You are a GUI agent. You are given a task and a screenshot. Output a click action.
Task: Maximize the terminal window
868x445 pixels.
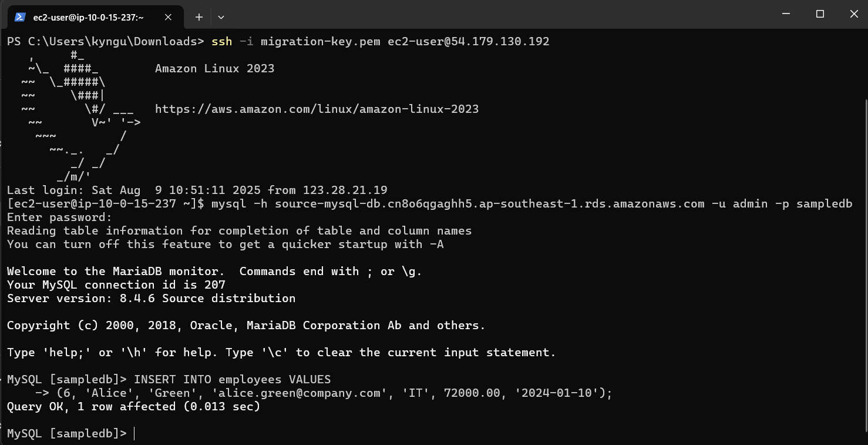coord(820,13)
